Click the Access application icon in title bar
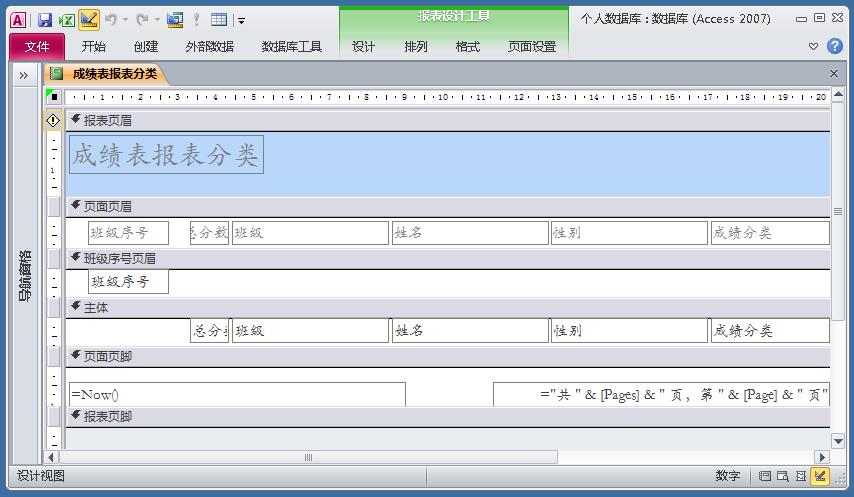The height and width of the screenshot is (497, 854). 17,20
